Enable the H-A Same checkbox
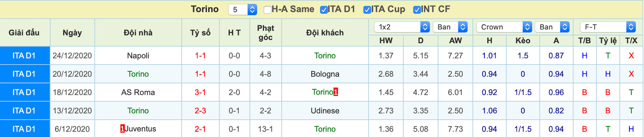 (x=267, y=10)
